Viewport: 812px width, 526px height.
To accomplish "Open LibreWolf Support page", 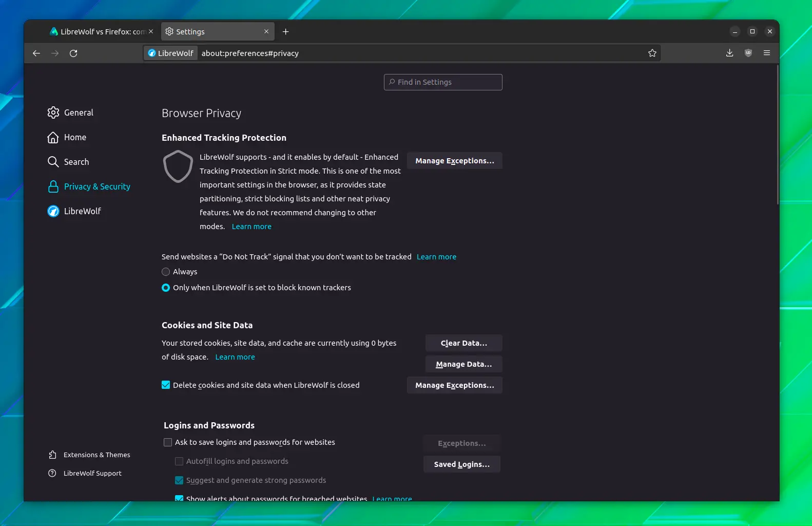I will (x=85, y=474).
